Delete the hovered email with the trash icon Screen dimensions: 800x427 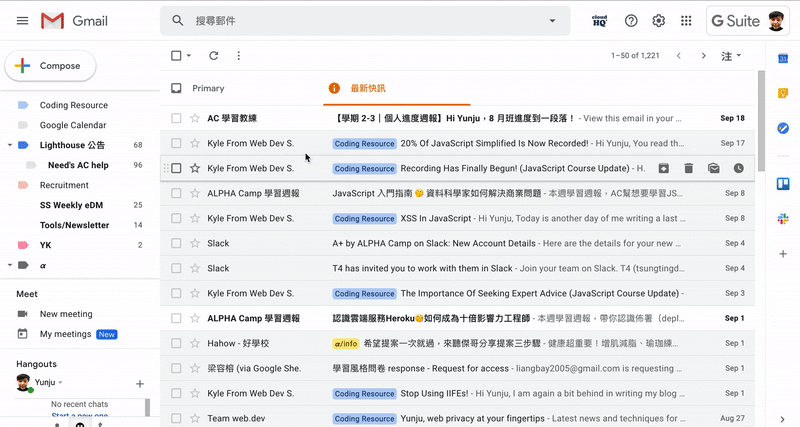pos(689,168)
